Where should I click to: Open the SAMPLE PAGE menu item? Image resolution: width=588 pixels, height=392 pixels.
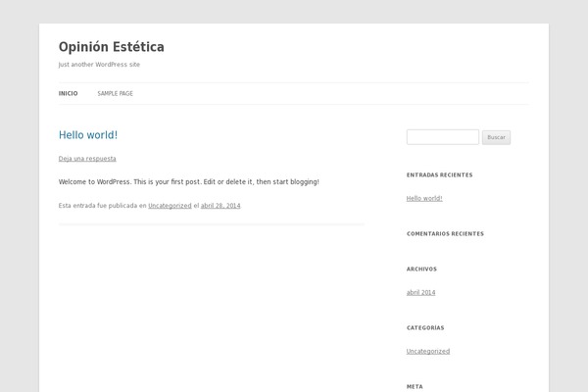(x=115, y=93)
